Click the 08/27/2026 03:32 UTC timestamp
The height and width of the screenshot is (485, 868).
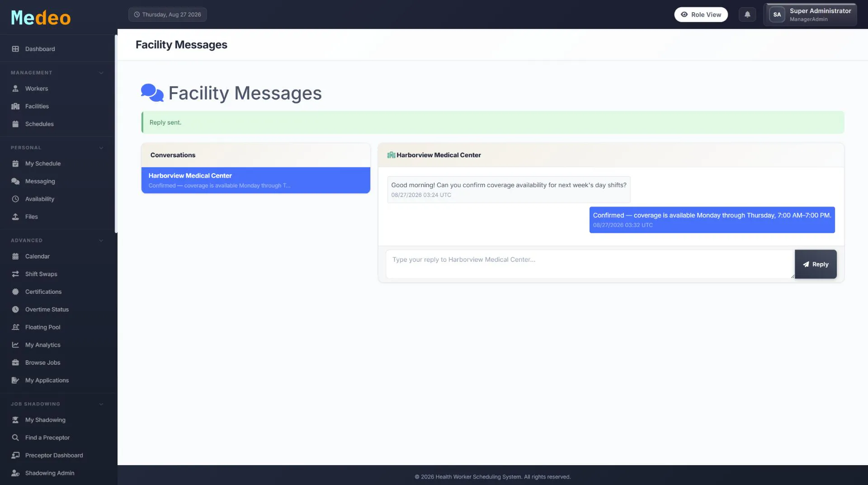[623, 225]
